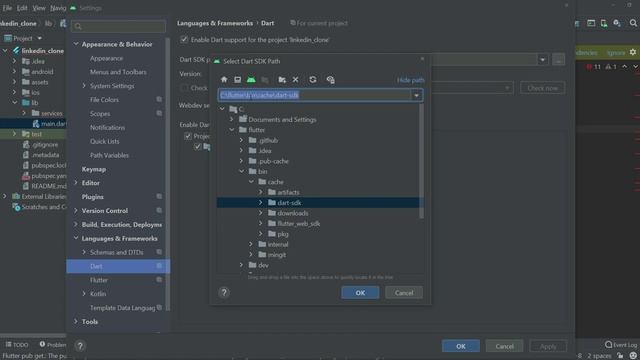Expand .pub-cache folder
This screenshot has width=640, height=360.
(x=242, y=161)
